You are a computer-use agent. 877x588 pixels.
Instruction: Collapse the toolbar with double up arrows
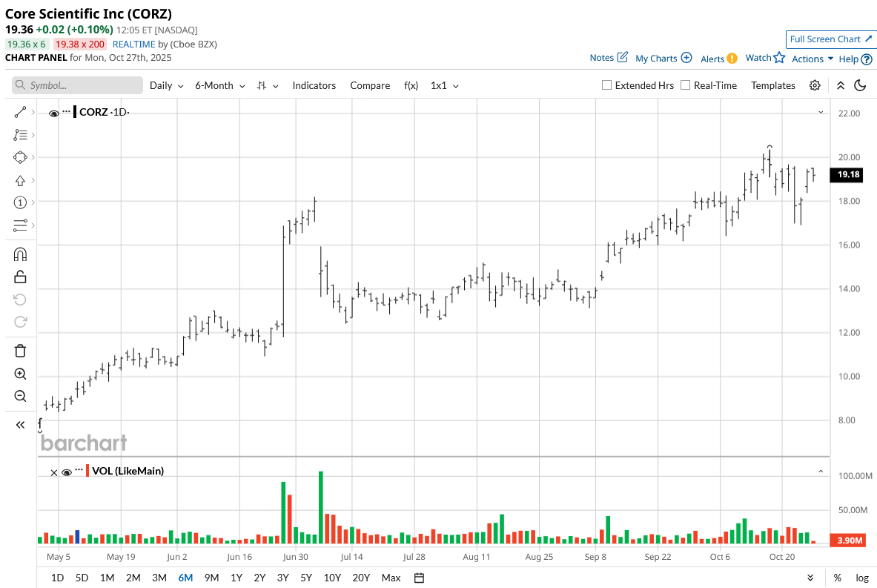(841, 85)
